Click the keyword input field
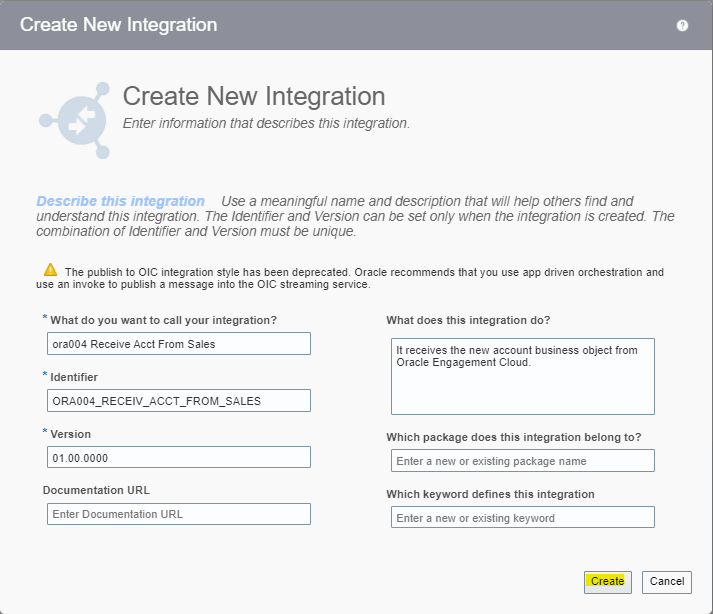Screen dimensions: 713x614 coord(522,518)
